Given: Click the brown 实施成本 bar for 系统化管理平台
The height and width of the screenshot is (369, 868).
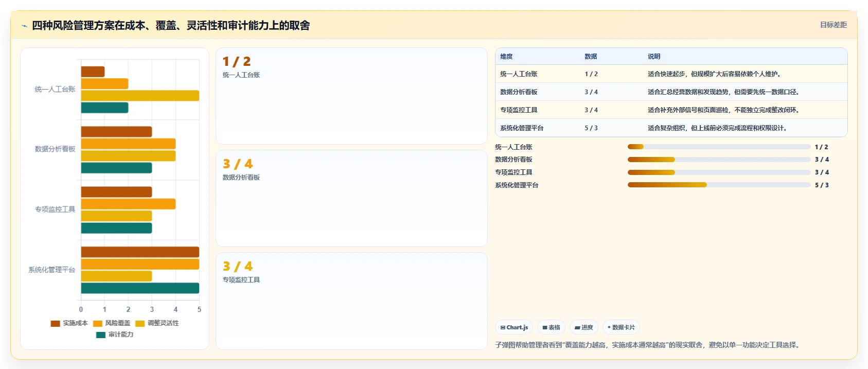Looking at the screenshot, I should [140, 252].
